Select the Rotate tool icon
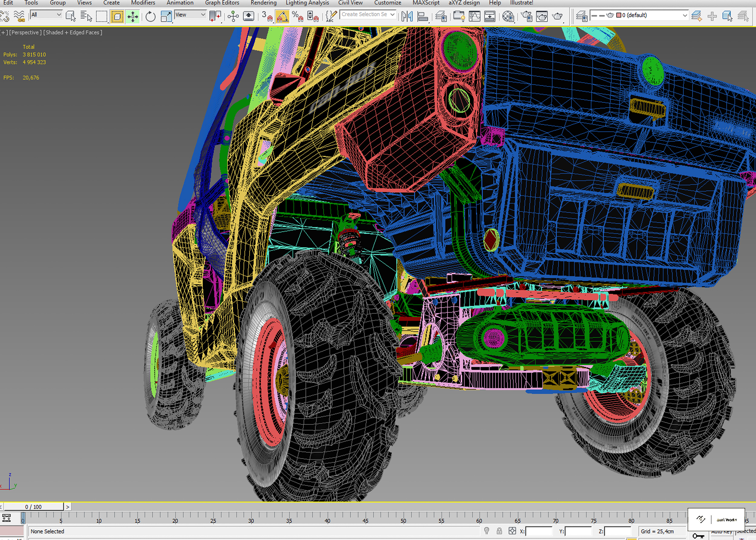This screenshot has height=540, width=756. click(x=150, y=16)
